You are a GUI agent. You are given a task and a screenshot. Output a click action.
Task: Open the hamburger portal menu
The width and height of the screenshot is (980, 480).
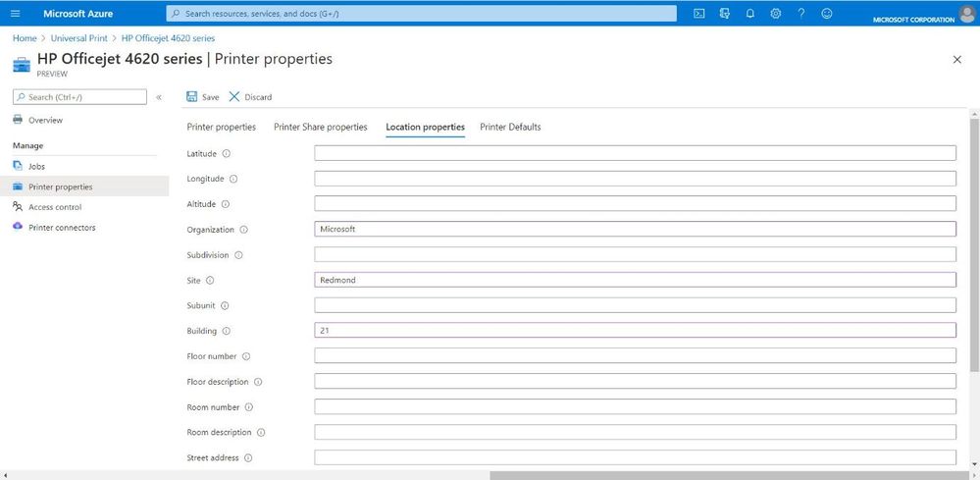[x=16, y=13]
